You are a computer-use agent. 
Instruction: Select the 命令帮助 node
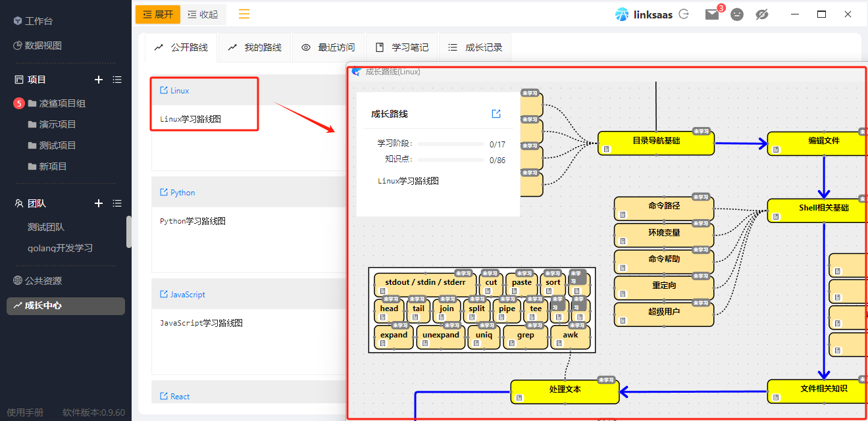point(664,261)
